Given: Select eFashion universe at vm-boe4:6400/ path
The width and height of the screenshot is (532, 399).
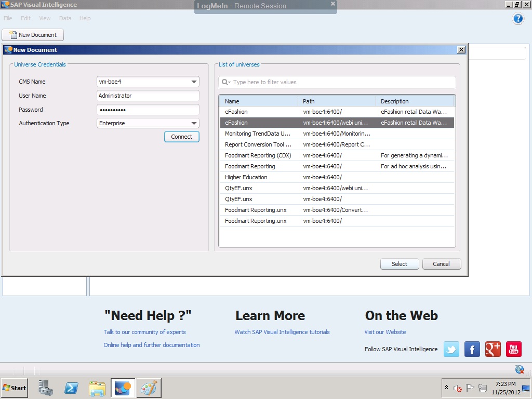Looking at the screenshot, I should pyautogui.click(x=337, y=112).
